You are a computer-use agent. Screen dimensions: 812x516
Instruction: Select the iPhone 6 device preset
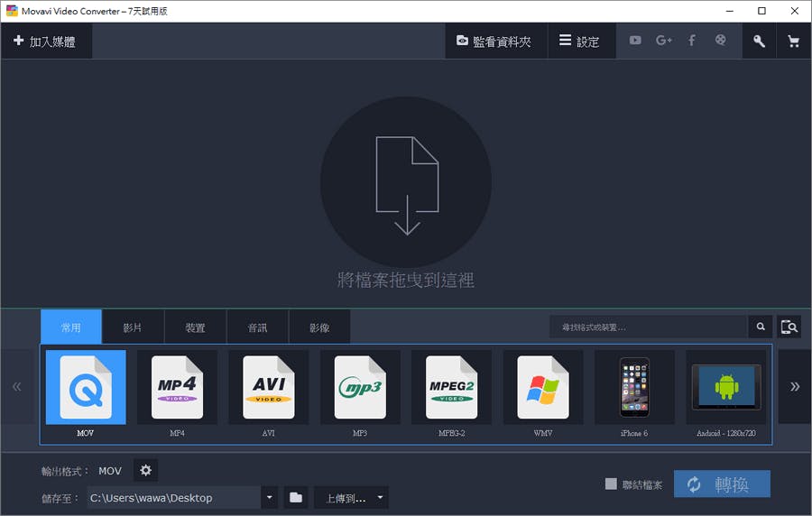(x=634, y=387)
